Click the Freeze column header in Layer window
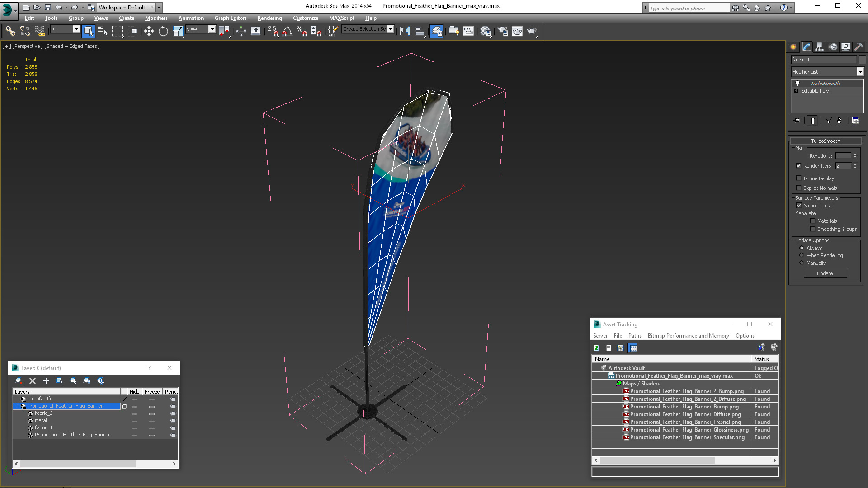This screenshot has width=868, height=488. pos(152,392)
